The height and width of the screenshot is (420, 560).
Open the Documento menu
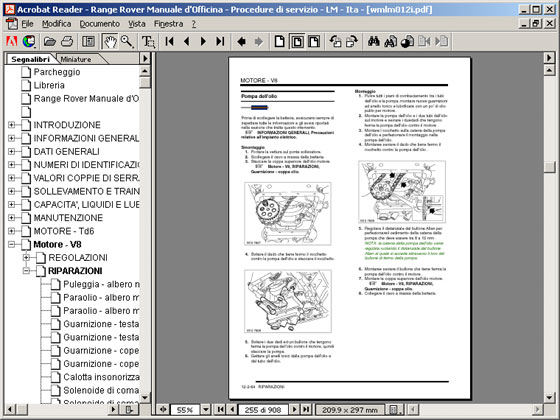click(x=100, y=24)
